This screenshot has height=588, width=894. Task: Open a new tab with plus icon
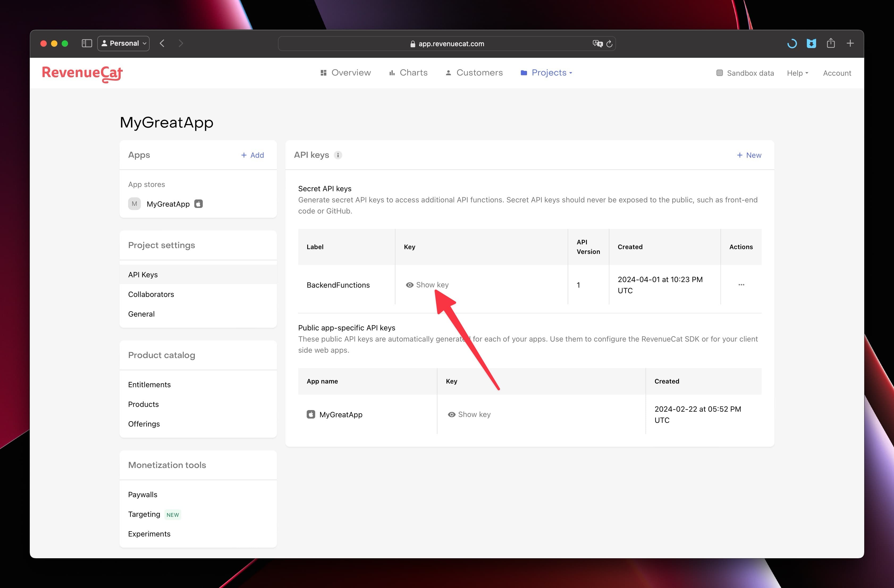(x=850, y=43)
